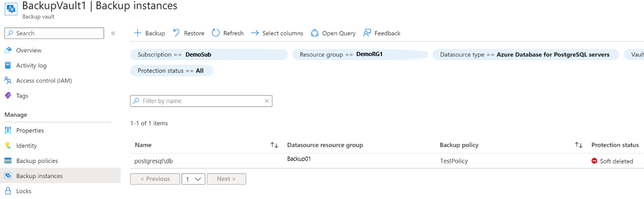Open Activity log in the sidebar
The height and width of the screenshot is (199, 644).
(31, 65)
